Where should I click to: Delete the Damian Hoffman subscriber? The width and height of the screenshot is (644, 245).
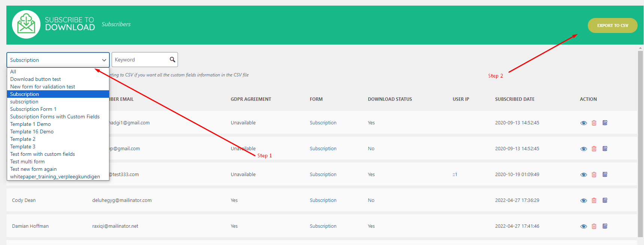click(x=594, y=226)
